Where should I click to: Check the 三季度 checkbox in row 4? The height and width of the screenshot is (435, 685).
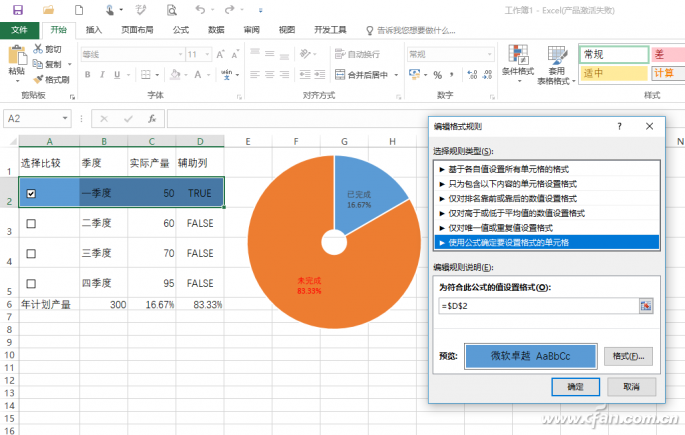point(31,254)
